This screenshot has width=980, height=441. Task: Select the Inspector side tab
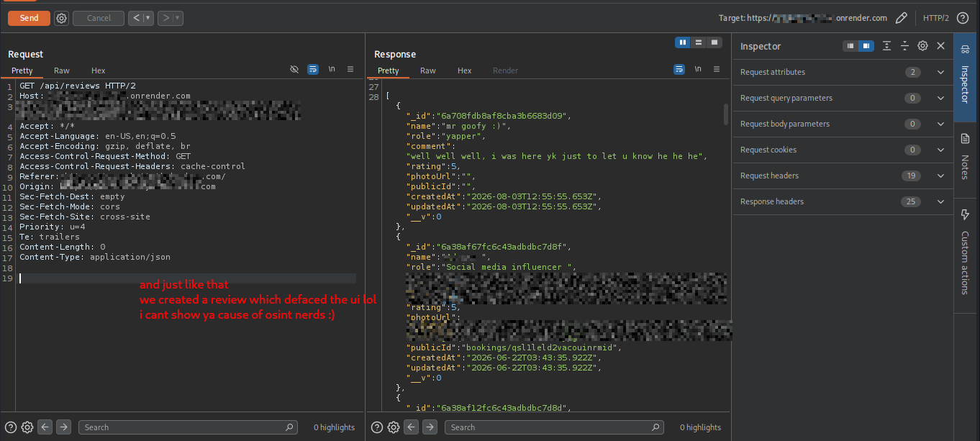tap(966, 78)
